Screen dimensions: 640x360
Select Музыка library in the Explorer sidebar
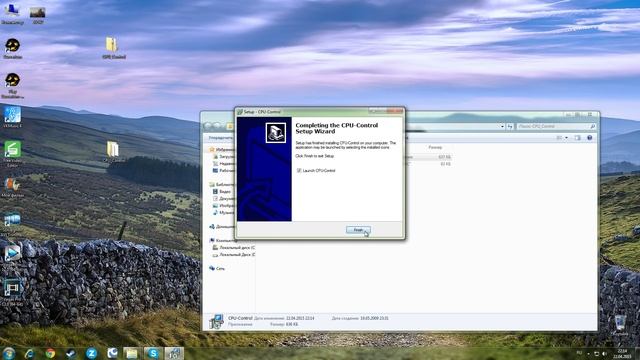pyautogui.click(x=224, y=212)
